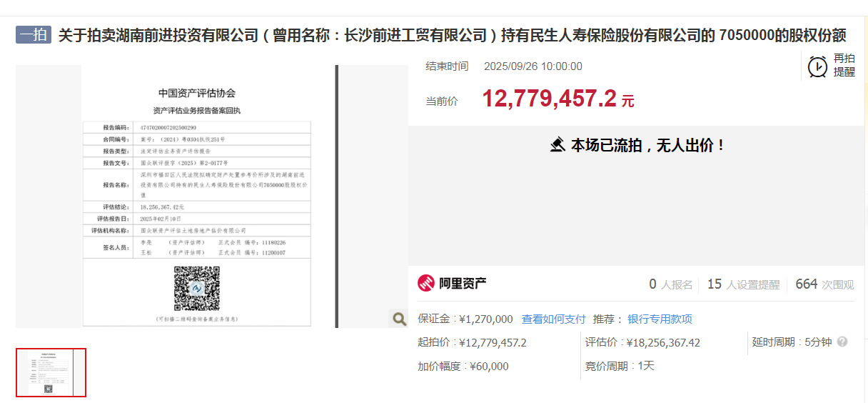Click the alarm clock reminder icon
The height and width of the screenshot is (403, 868).
(x=818, y=66)
